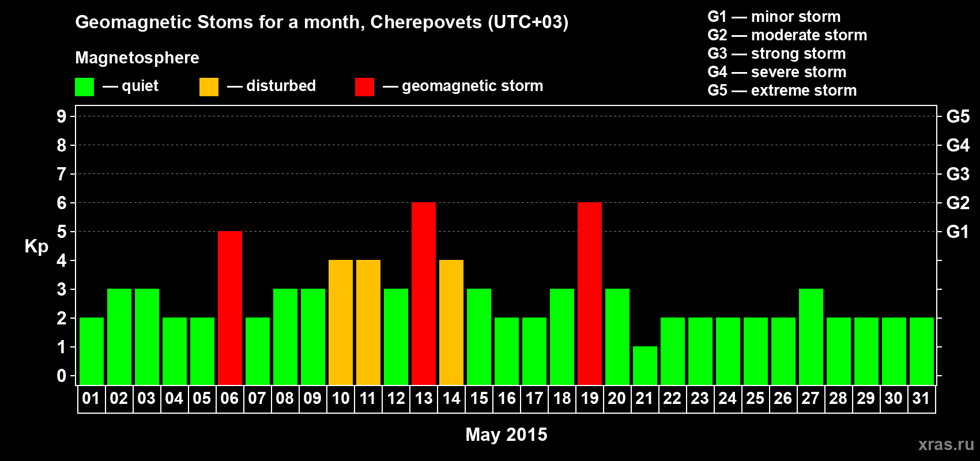Image resolution: width=980 pixels, height=461 pixels.
Task: Click Kp value 5 on left axis
Action: tap(62, 232)
